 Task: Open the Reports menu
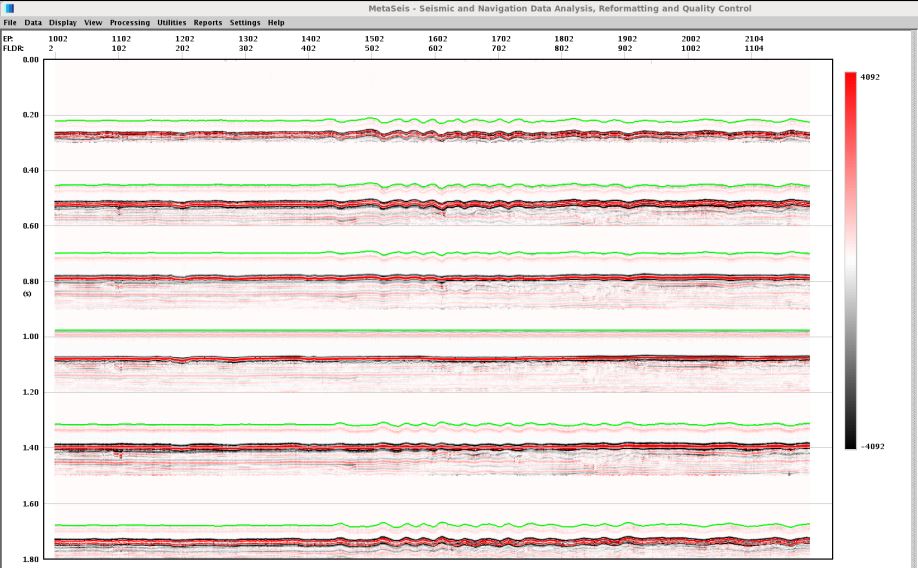tap(208, 22)
